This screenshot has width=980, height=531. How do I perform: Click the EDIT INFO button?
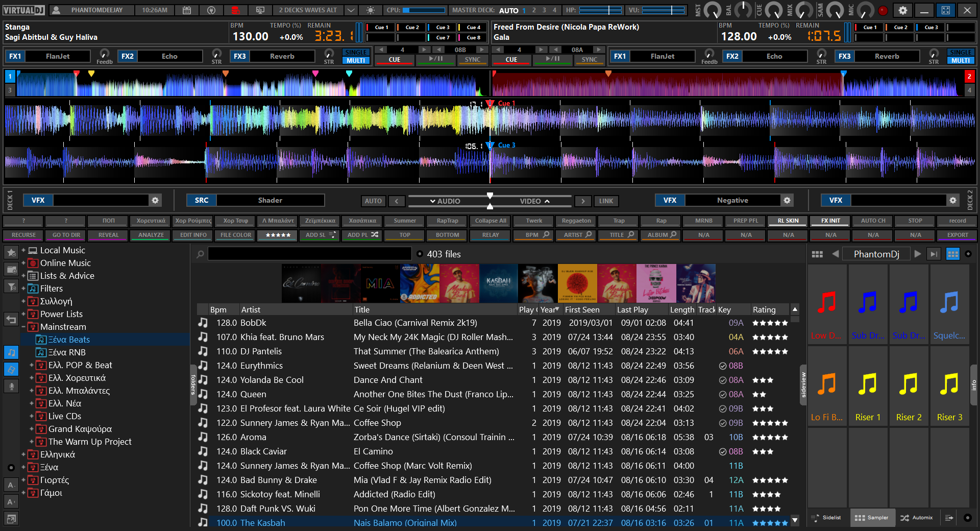point(193,235)
